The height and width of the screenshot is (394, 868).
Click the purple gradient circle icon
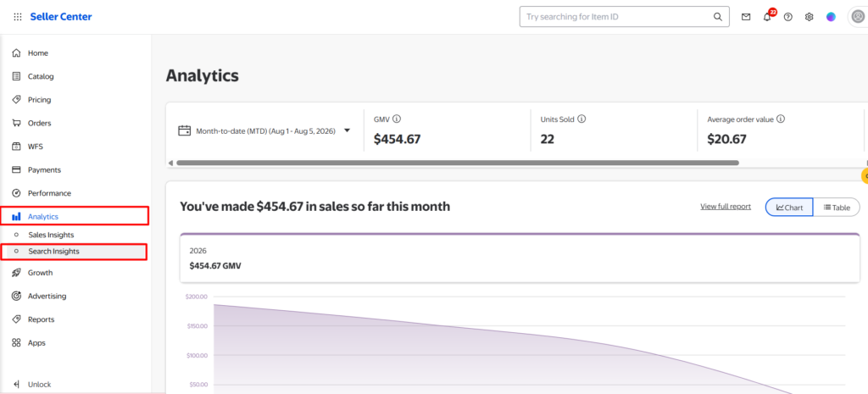831,17
